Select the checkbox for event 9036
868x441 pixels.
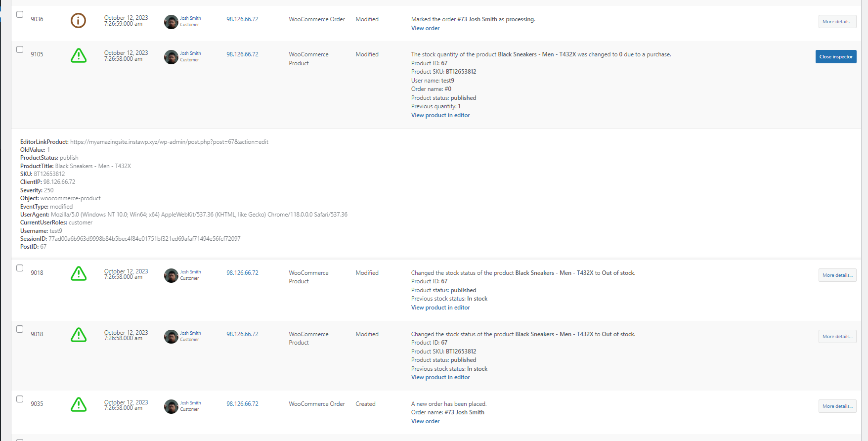[20, 14]
